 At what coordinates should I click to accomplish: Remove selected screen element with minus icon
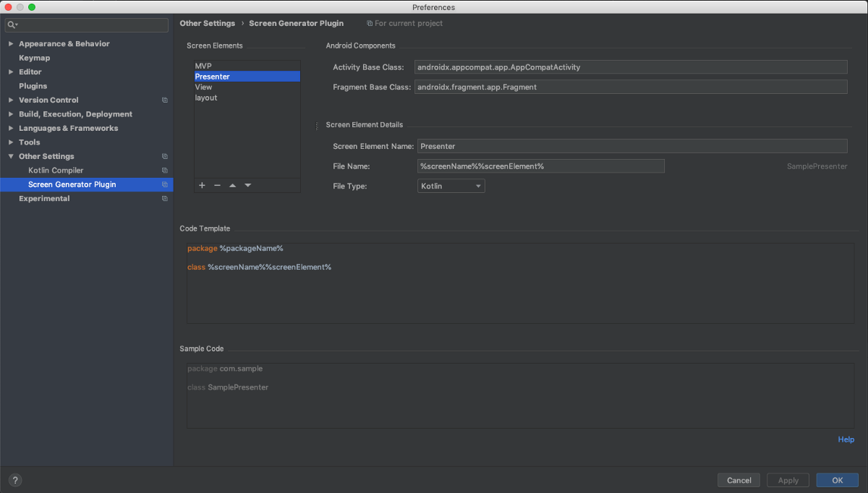point(217,186)
